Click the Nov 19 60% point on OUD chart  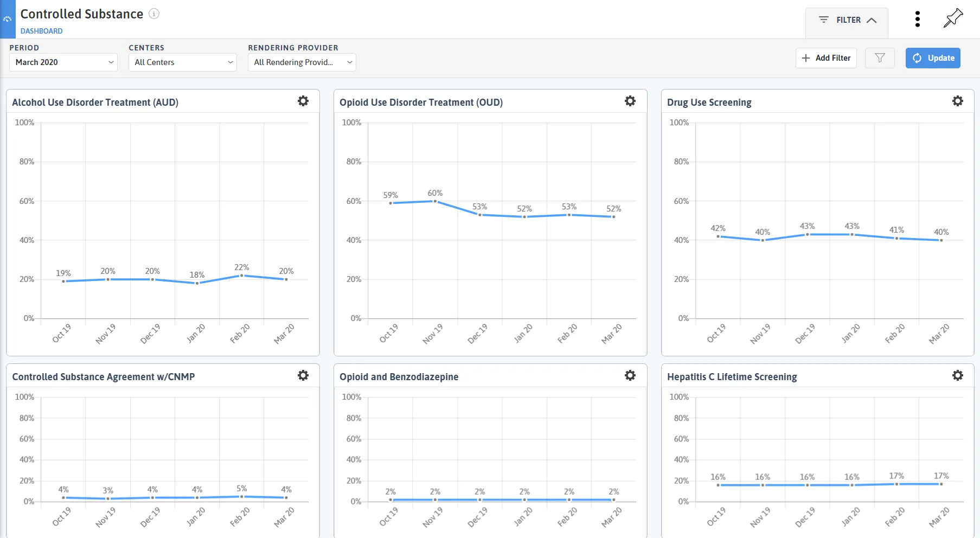click(x=435, y=201)
